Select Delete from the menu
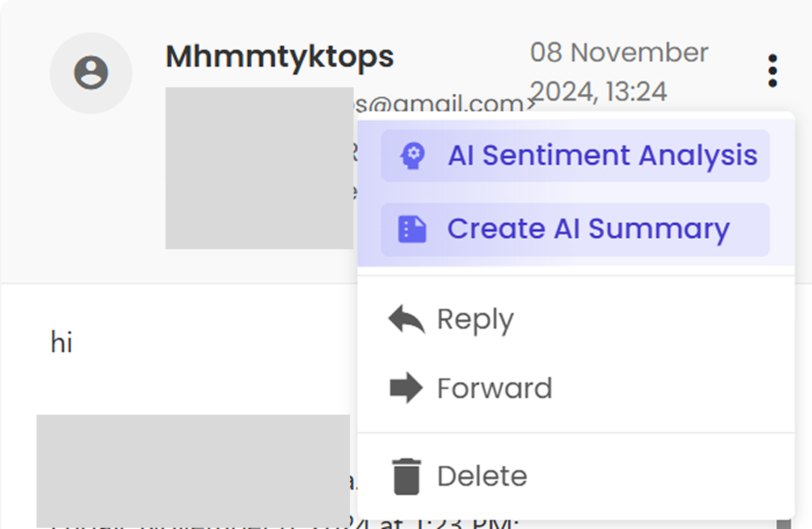Screen dimensions: 812x529 (x=575, y=476)
